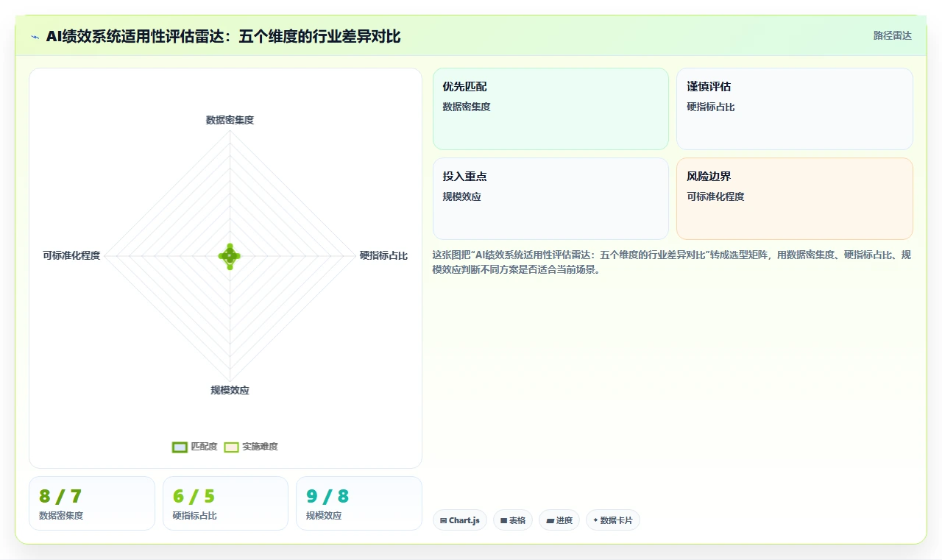This screenshot has width=942, height=560.
Task: Click the green data points at radar center
Action: (230, 256)
